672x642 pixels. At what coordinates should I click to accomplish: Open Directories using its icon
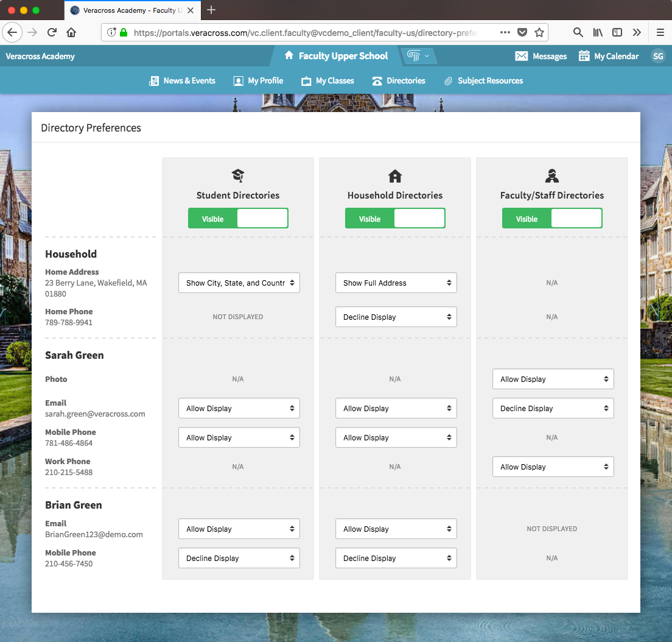377,80
